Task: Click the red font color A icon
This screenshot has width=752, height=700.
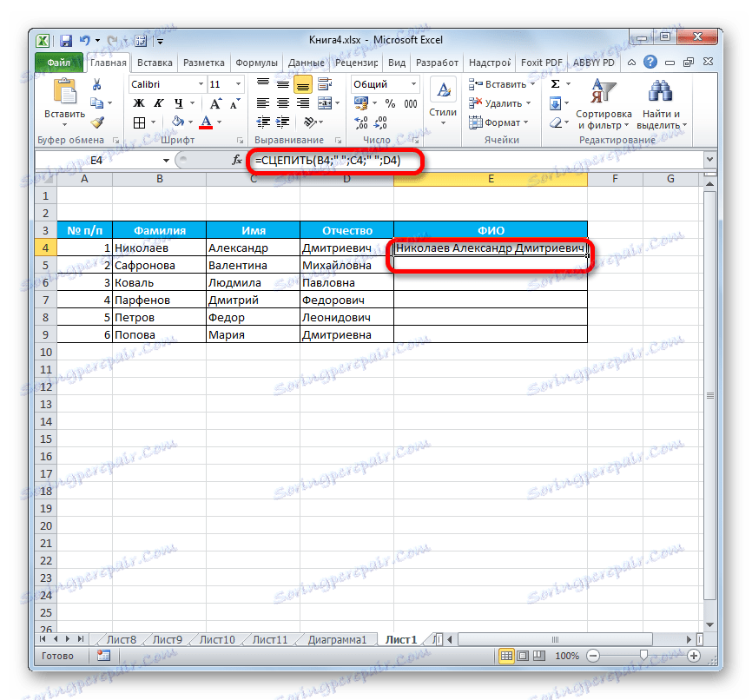Action: (206, 122)
